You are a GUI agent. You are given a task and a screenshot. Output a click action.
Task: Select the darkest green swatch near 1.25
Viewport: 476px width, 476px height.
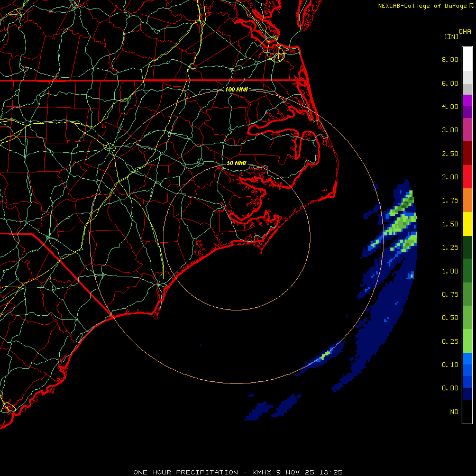467,247
